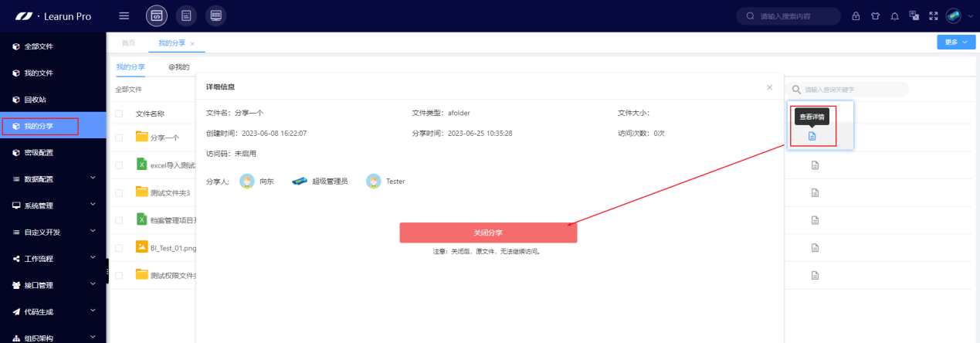Toggle the select-all checkbox beside 文件名称

(119, 114)
